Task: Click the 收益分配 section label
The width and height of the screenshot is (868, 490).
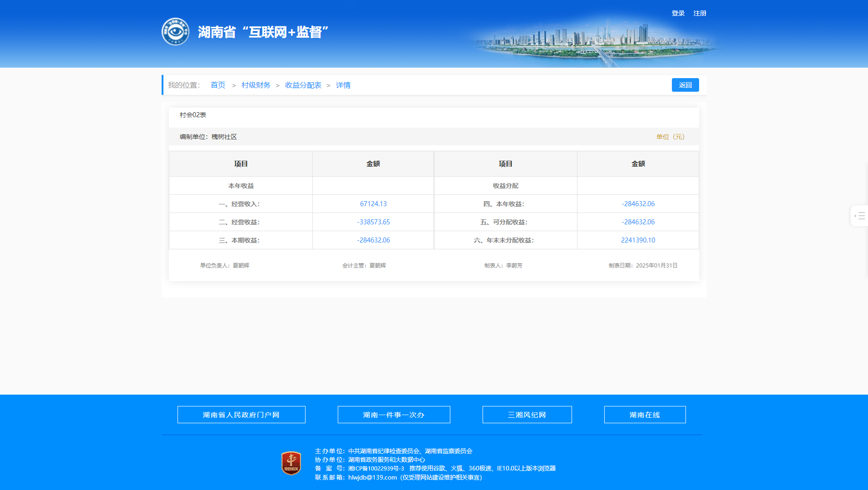Action: click(506, 186)
